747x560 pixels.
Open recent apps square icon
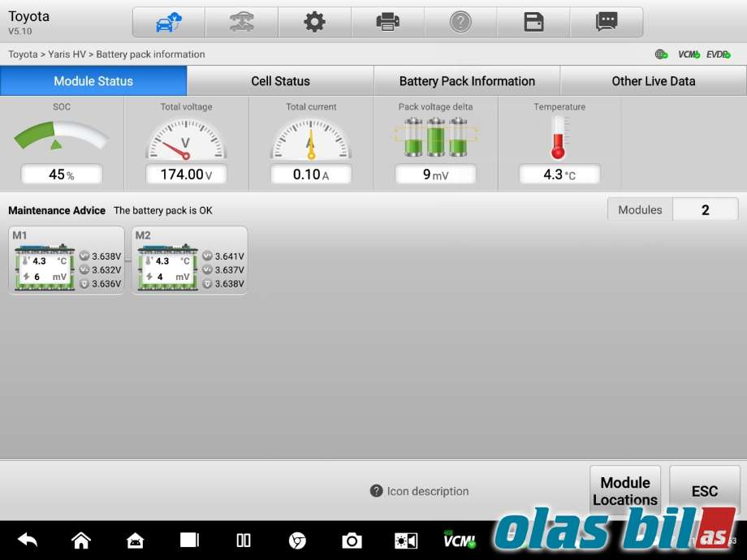(x=190, y=540)
